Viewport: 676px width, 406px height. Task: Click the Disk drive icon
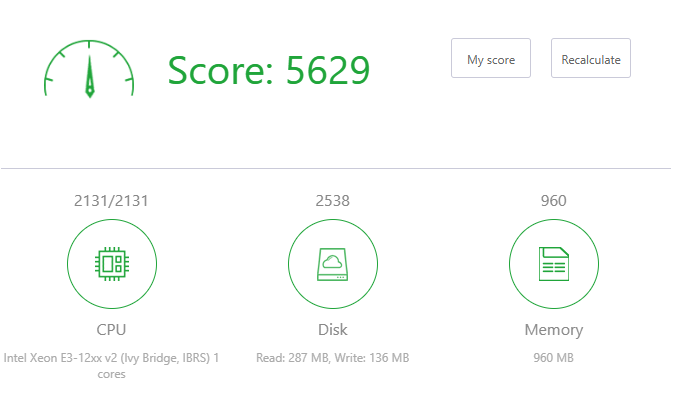point(332,264)
